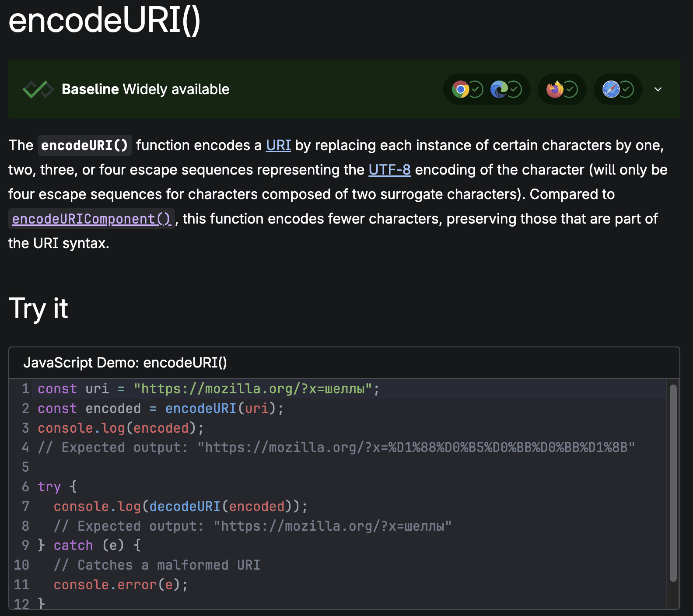
Task: Click the green checkmark beside Chrome
Action: click(x=476, y=89)
